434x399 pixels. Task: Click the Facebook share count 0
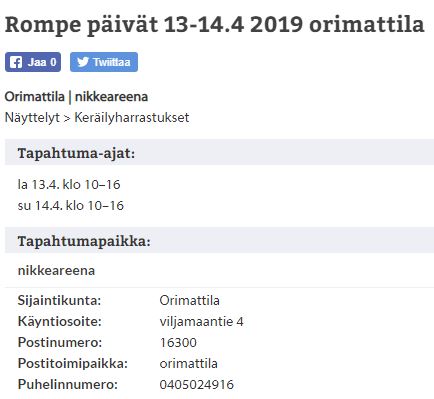pyautogui.click(x=53, y=62)
